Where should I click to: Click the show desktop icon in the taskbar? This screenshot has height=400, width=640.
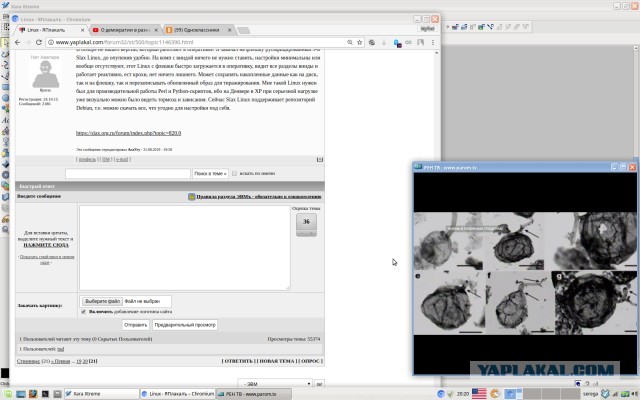(20, 394)
